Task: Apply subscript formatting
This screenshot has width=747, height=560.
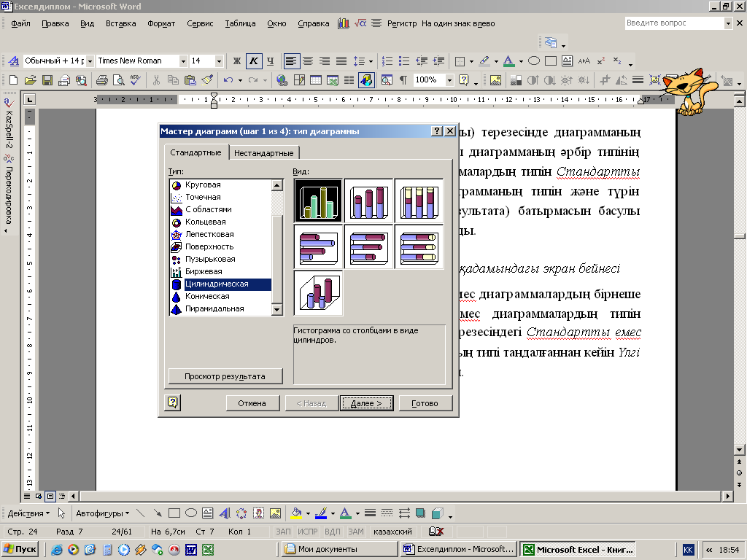Action: pos(617,61)
